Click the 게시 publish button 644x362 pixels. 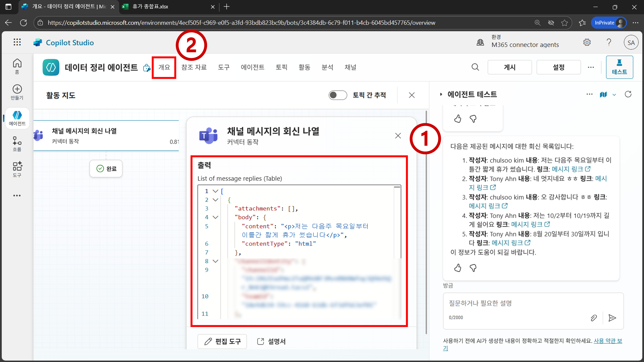(x=510, y=67)
